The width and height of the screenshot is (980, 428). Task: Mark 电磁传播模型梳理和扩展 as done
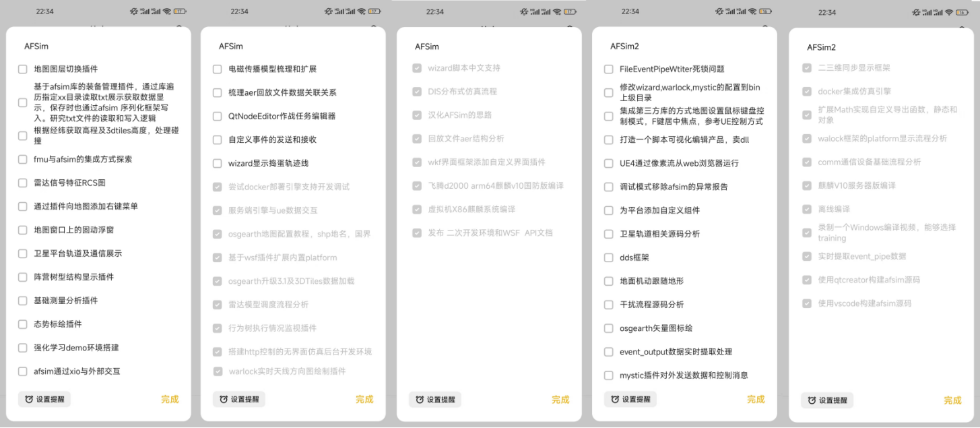(217, 69)
